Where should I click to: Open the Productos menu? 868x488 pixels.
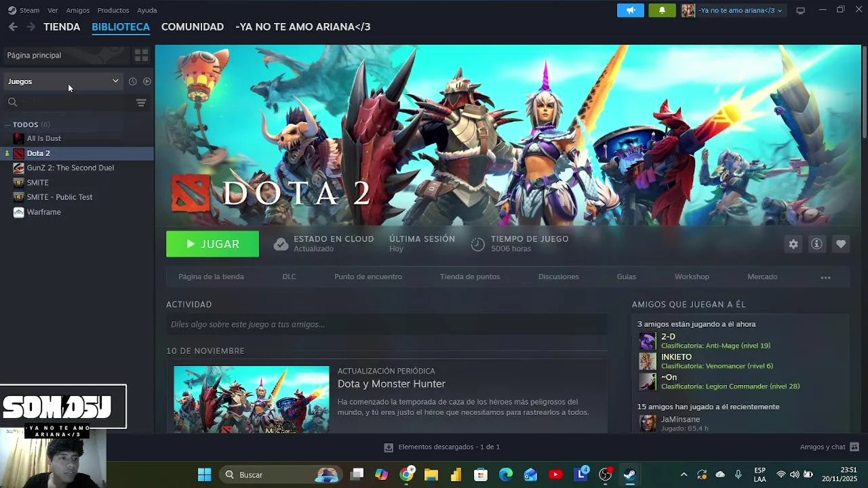(113, 10)
